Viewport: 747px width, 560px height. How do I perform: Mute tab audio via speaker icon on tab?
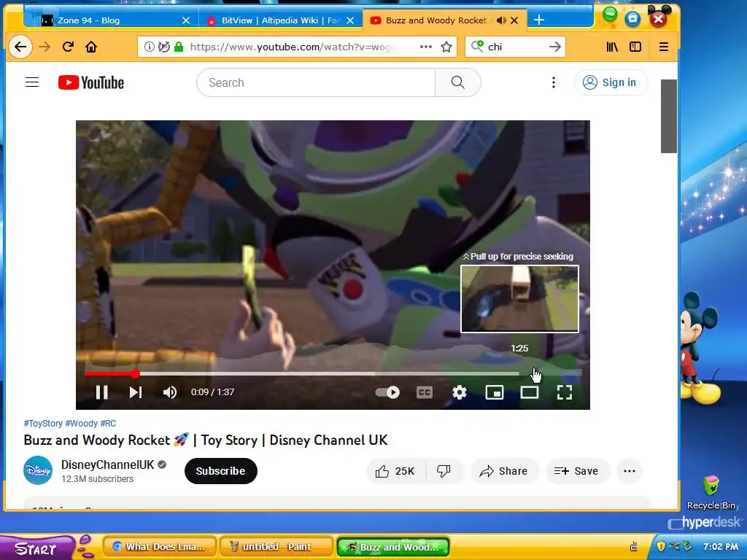501,20
